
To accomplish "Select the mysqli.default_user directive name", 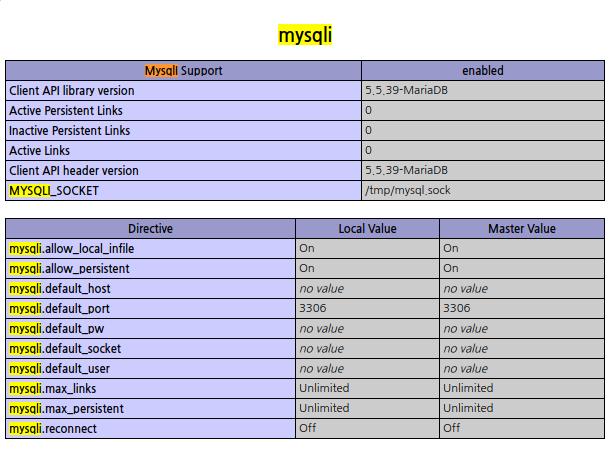I will (x=59, y=369).
